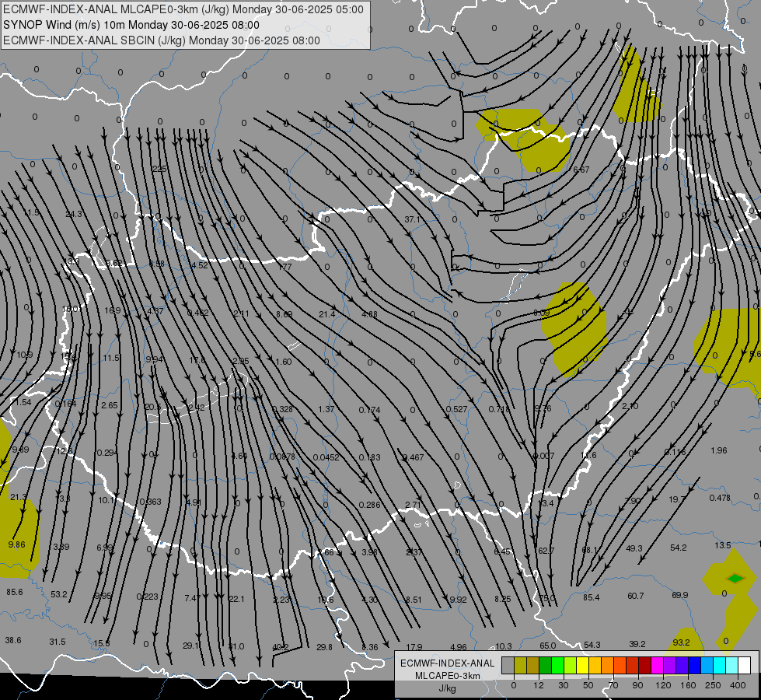The height and width of the screenshot is (700, 761).
Task: Click the map value 8.51
Action: pyautogui.click(x=414, y=600)
